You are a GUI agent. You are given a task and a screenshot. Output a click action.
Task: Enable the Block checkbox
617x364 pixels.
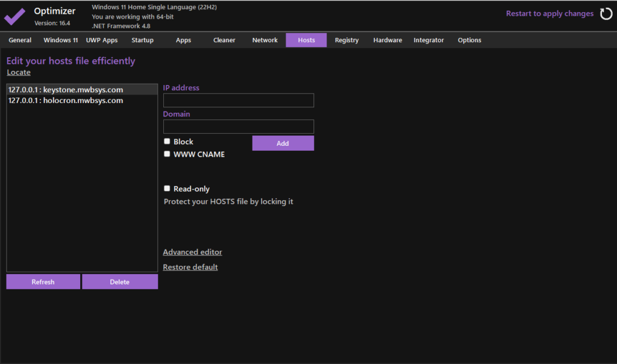pyautogui.click(x=168, y=142)
